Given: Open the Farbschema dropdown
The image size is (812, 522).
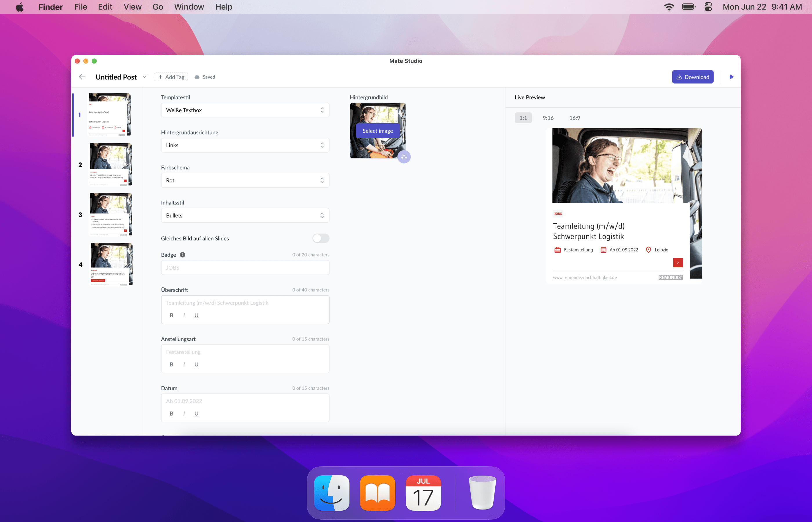Looking at the screenshot, I should pos(245,180).
